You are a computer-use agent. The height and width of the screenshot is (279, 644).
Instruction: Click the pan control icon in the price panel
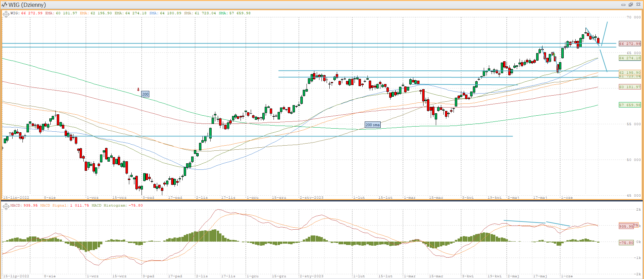pos(6,14)
